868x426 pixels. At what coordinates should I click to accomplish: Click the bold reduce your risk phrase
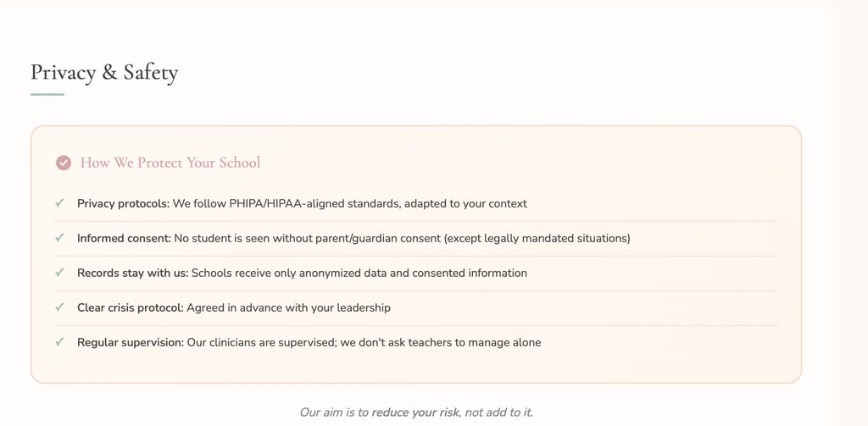[x=415, y=412]
